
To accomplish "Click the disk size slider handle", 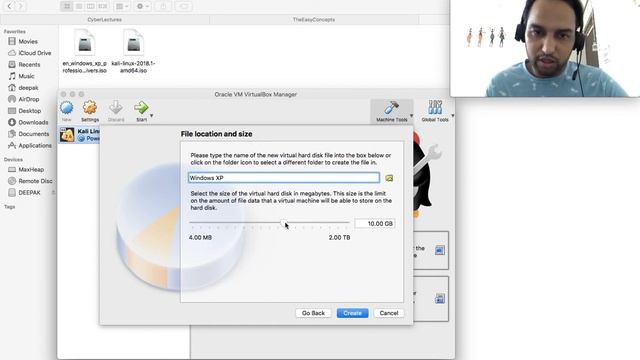I will click(283, 222).
